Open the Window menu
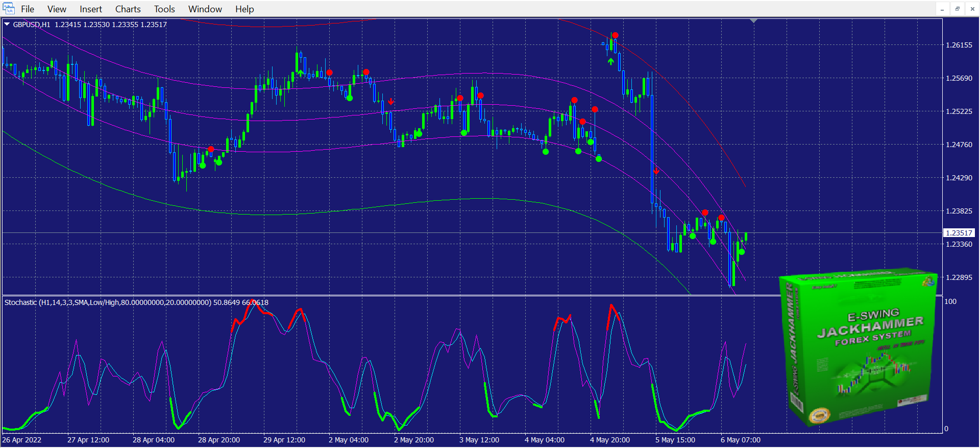Image resolution: width=980 pixels, height=448 pixels. pyautogui.click(x=205, y=9)
